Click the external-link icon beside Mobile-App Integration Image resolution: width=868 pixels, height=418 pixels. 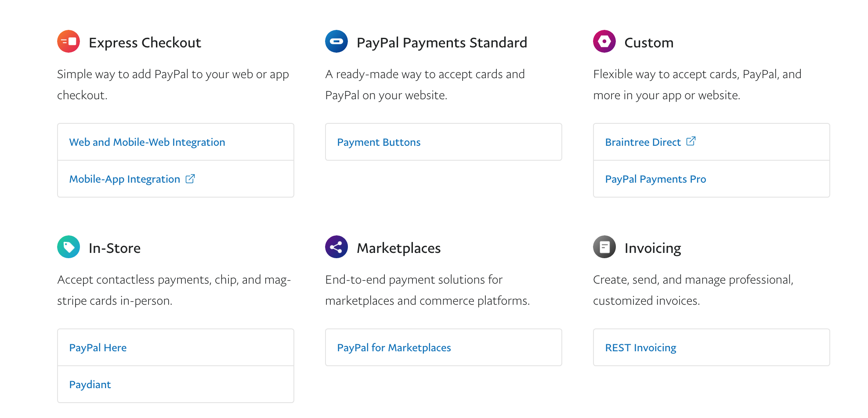point(190,178)
